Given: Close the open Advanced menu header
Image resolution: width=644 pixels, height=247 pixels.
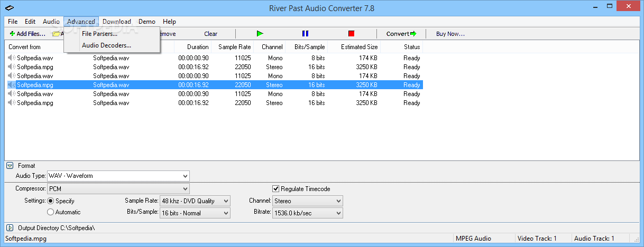Looking at the screenshot, I should [x=81, y=22].
